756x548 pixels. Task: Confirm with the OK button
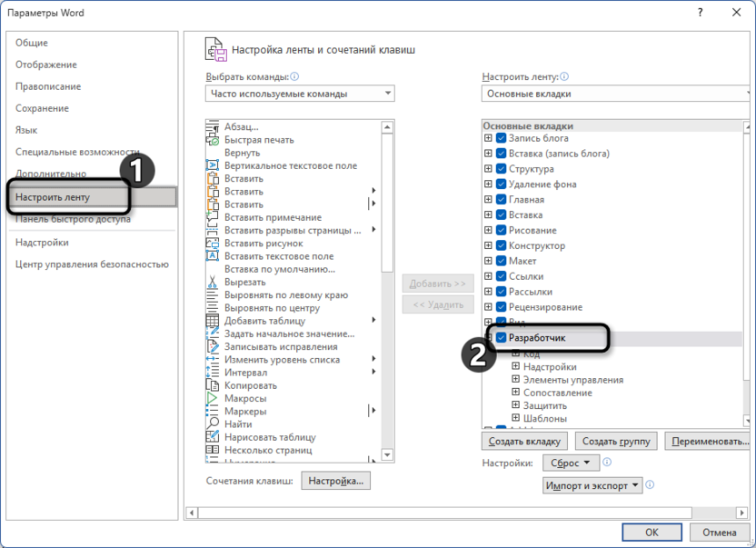[652, 533]
